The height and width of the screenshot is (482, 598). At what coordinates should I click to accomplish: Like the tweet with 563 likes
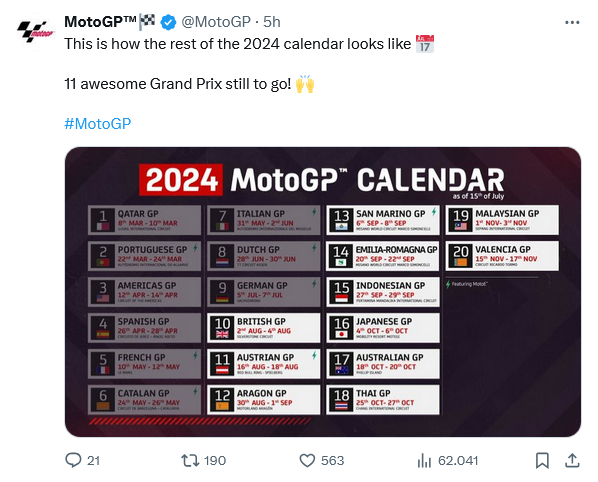[307, 460]
